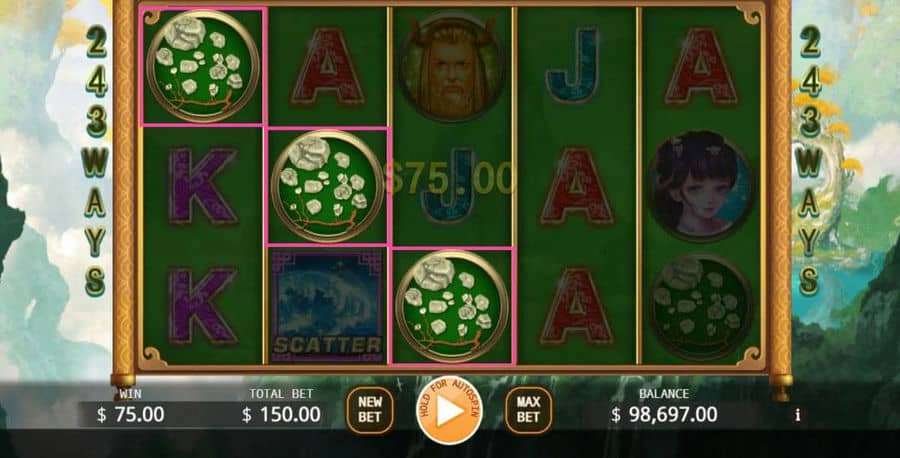The height and width of the screenshot is (458, 900).
Task: Click the red A symbol atop fifth reel
Action: coord(701,67)
